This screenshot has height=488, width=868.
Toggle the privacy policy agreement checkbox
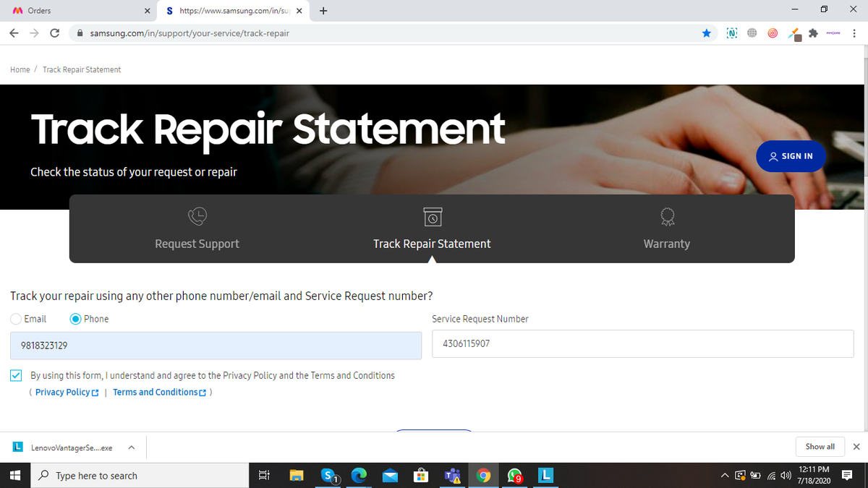(16, 375)
